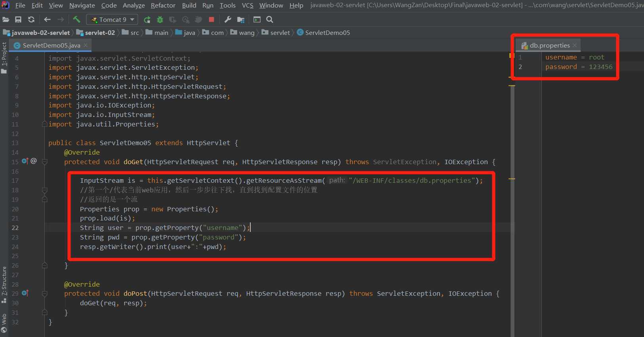Select servlet-02 module breadcrumb
This screenshot has height=337, width=644.
96,33
